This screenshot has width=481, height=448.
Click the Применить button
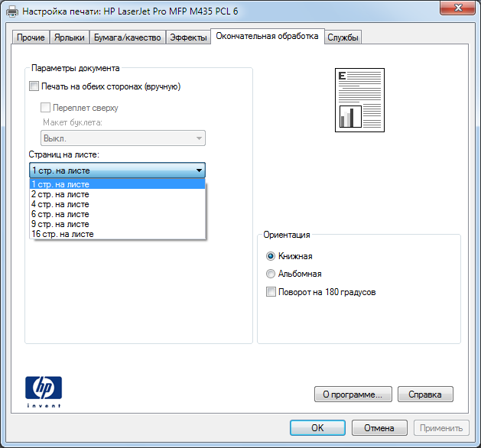441,428
